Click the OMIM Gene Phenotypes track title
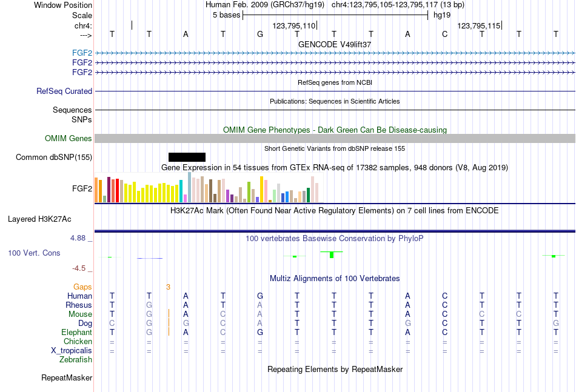The height and width of the screenshot is (392, 576). 335,130
